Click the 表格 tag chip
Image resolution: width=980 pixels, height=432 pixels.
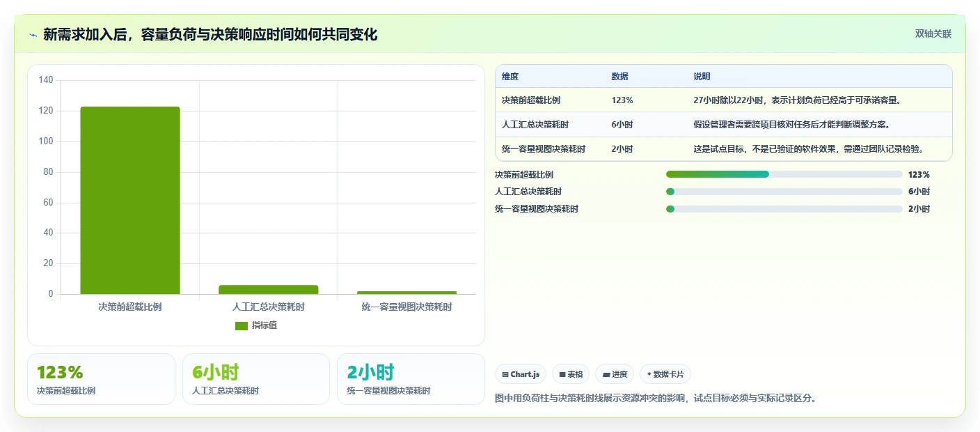pyautogui.click(x=571, y=374)
